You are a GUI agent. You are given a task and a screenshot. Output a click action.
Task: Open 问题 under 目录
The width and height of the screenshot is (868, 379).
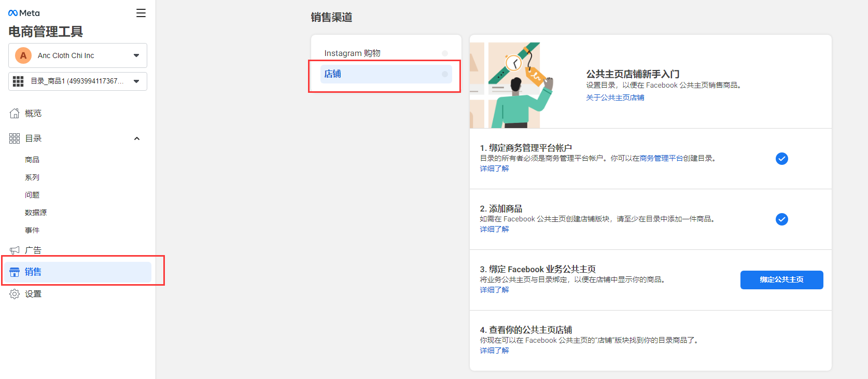pyautogui.click(x=32, y=195)
